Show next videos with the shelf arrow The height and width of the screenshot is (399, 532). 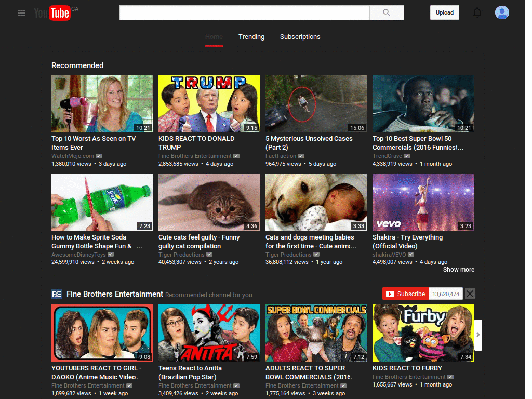478,335
